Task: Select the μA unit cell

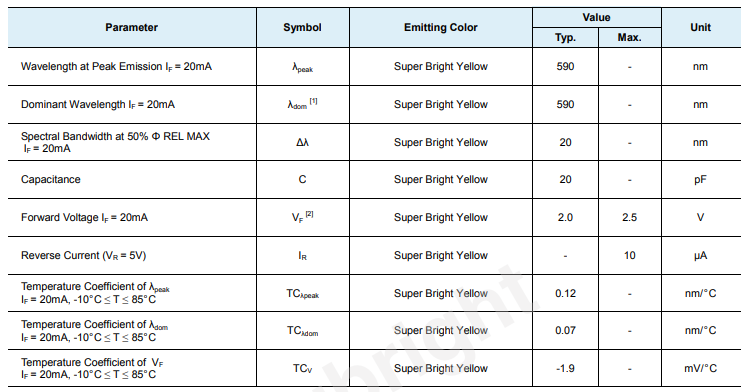Action: 700,256
